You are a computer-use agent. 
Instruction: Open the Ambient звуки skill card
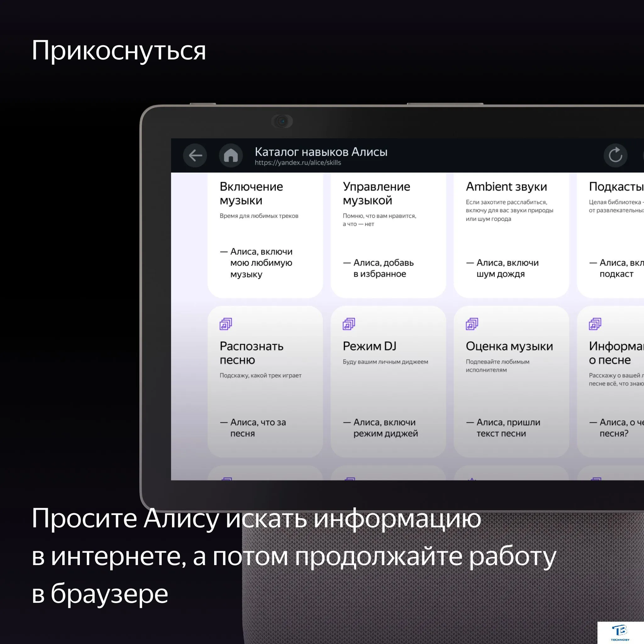(x=511, y=235)
